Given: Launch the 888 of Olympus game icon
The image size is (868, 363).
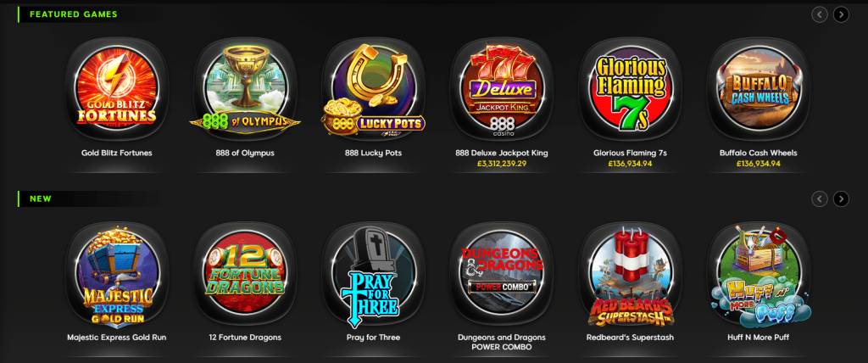Looking at the screenshot, I should tap(245, 89).
